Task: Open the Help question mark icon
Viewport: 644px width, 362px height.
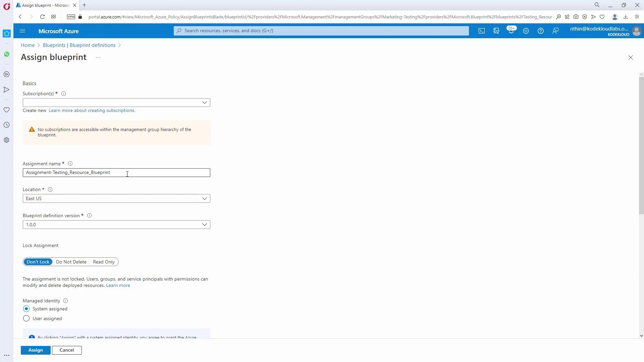Action: pyautogui.click(x=540, y=31)
